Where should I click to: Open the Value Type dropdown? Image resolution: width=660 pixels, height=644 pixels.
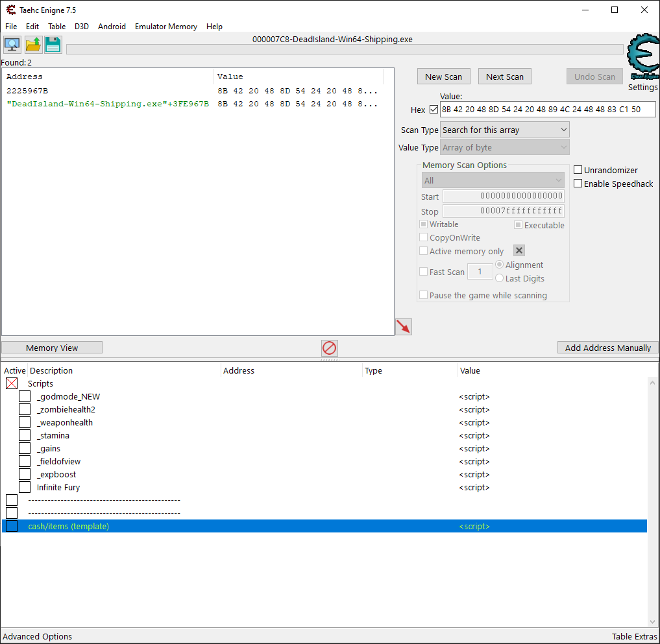tap(504, 147)
